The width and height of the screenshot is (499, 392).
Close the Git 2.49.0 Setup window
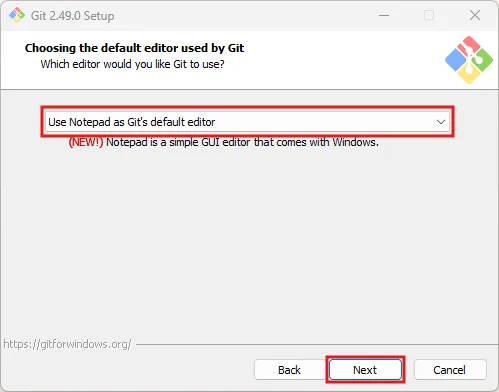(x=475, y=15)
